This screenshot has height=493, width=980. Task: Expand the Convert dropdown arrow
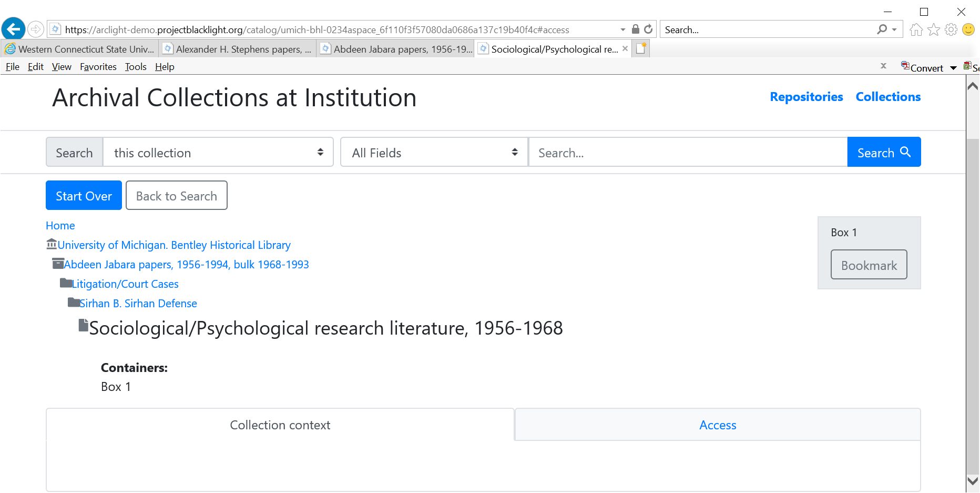tap(953, 67)
